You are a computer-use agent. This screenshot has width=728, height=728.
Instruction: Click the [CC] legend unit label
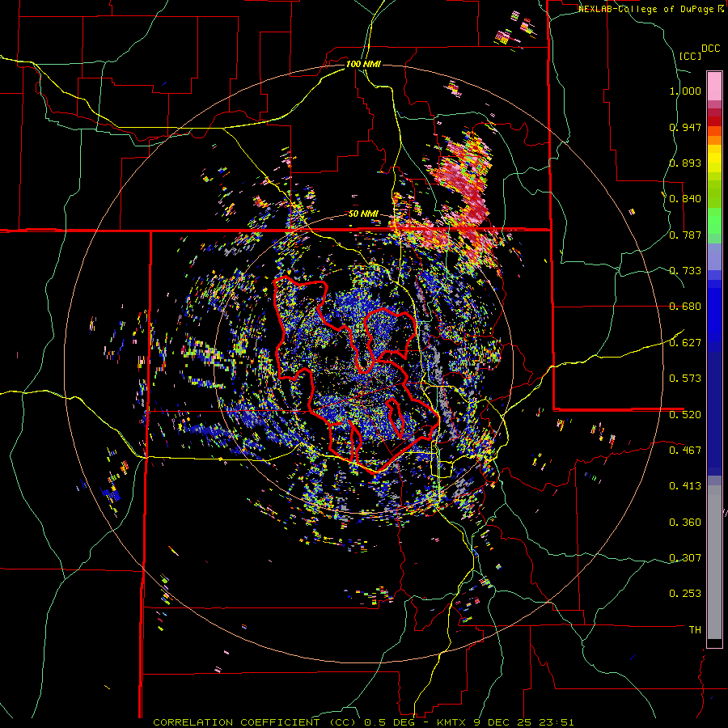click(x=690, y=56)
